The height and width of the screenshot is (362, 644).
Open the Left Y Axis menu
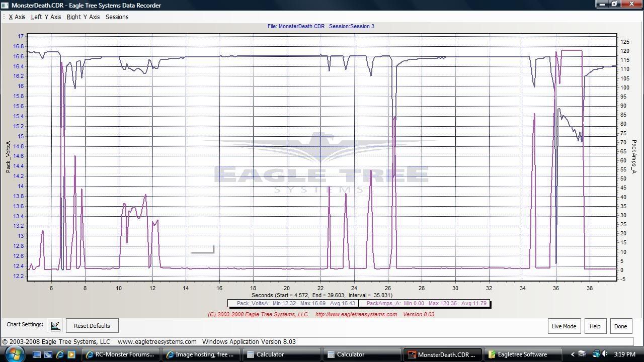point(46,17)
